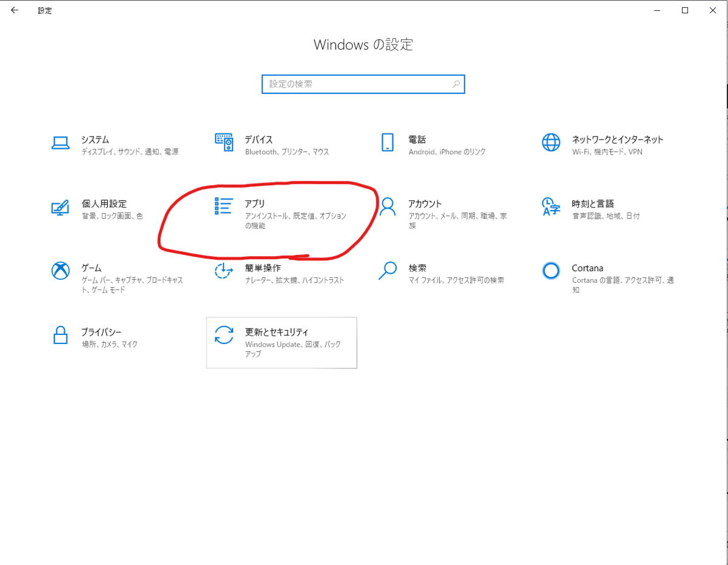Select the 簡単操作 heading
728x565 pixels.
263,268
